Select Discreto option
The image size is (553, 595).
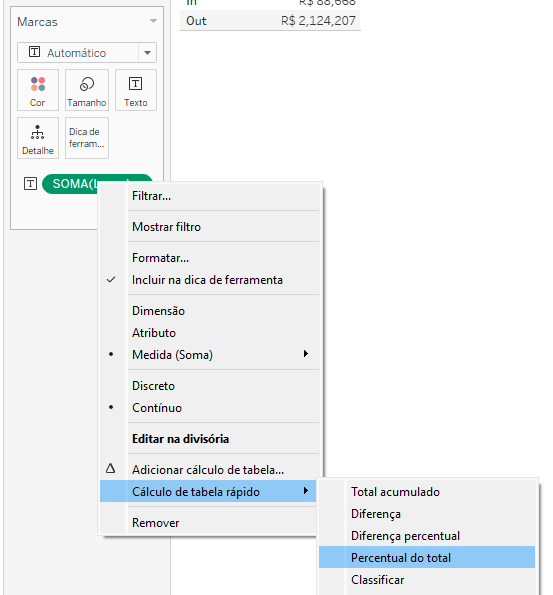[x=210, y=386]
